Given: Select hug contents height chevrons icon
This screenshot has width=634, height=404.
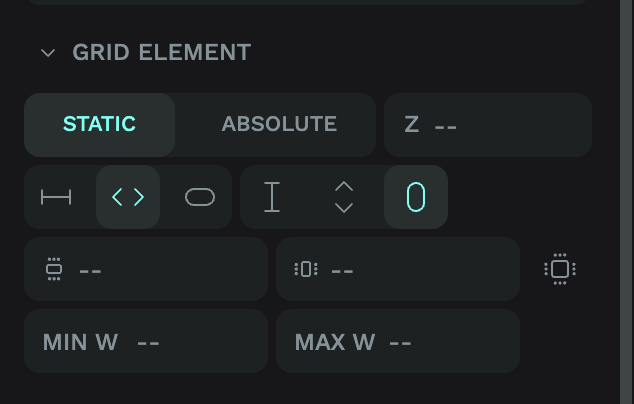Looking at the screenshot, I should [x=344, y=197].
